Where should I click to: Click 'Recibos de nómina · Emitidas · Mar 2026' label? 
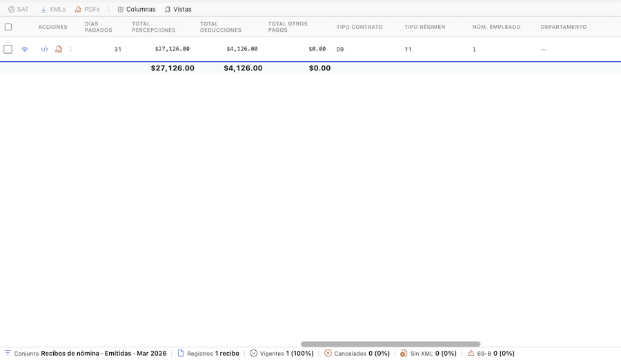[x=103, y=354]
